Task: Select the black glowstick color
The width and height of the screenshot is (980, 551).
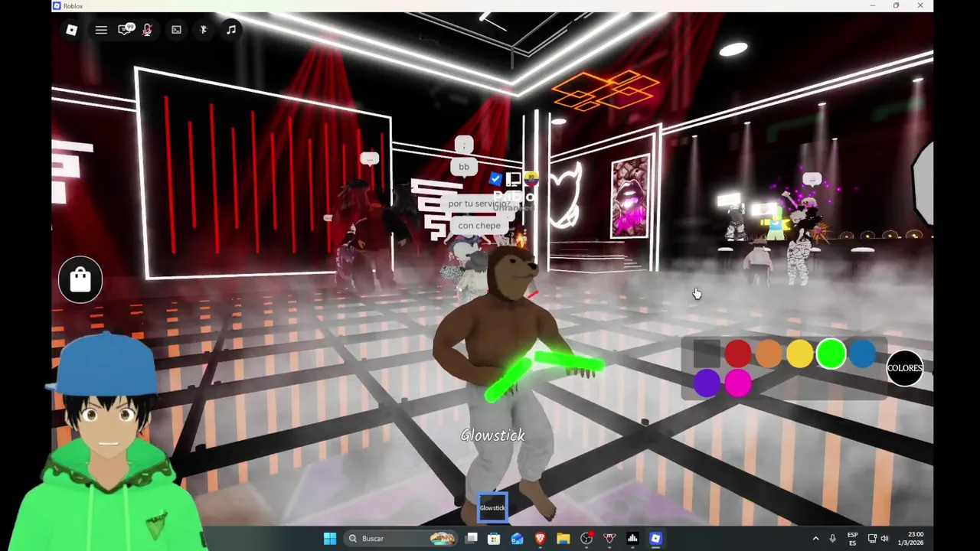Action: click(x=707, y=354)
